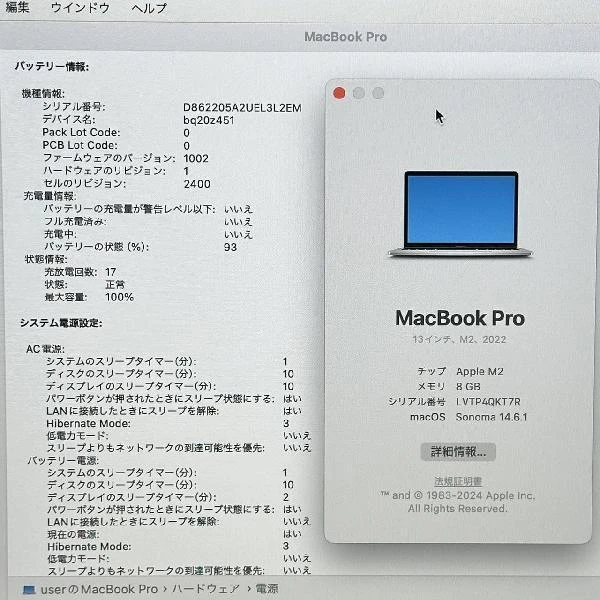Click firmware version value 1002
The width and height of the screenshot is (600, 600).
click(x=196, y=158)
